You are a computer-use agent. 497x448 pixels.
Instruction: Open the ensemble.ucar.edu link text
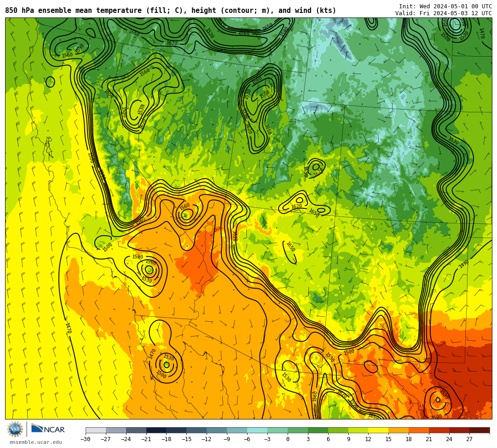[x=36, y=442]
